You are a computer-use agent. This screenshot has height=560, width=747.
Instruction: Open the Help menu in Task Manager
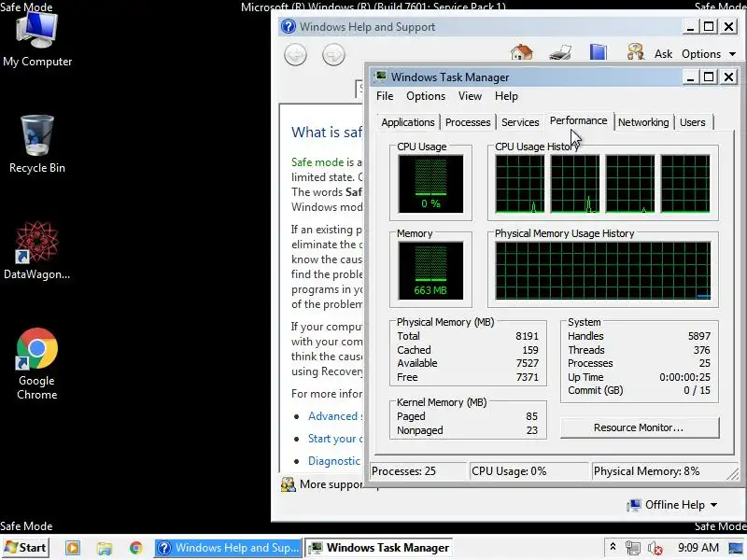[506, 96]
